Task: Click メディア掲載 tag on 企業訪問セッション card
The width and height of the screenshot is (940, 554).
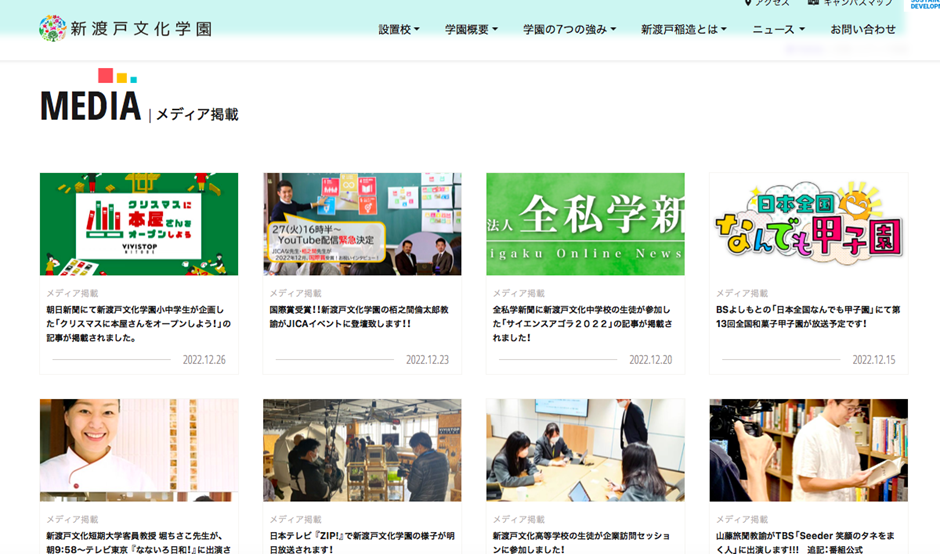Action: coord(519,519)
